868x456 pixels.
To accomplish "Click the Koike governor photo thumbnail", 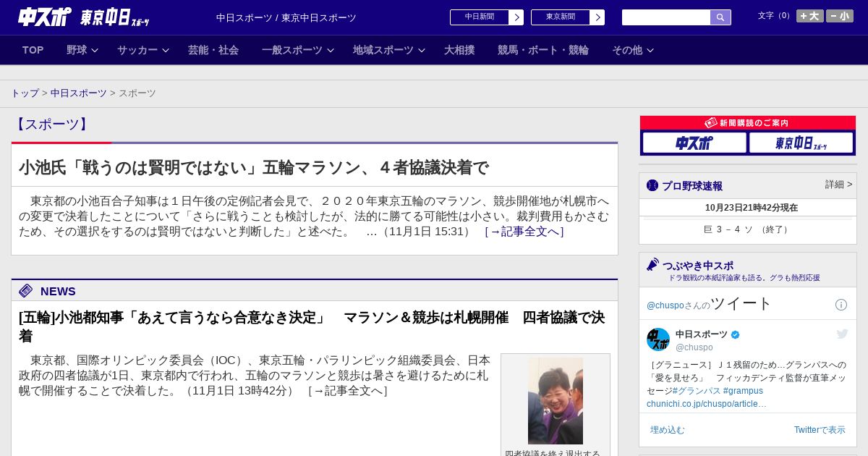I will coord(555,400).
